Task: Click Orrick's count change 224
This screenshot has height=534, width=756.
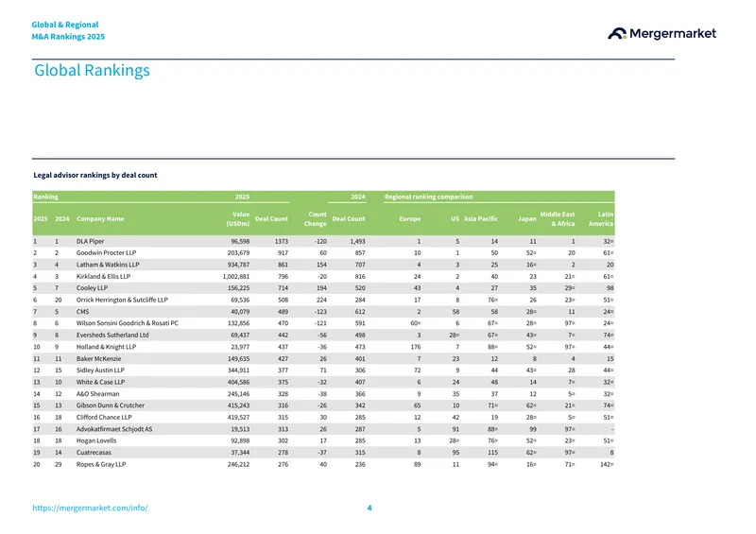Action: coord(321,300)
